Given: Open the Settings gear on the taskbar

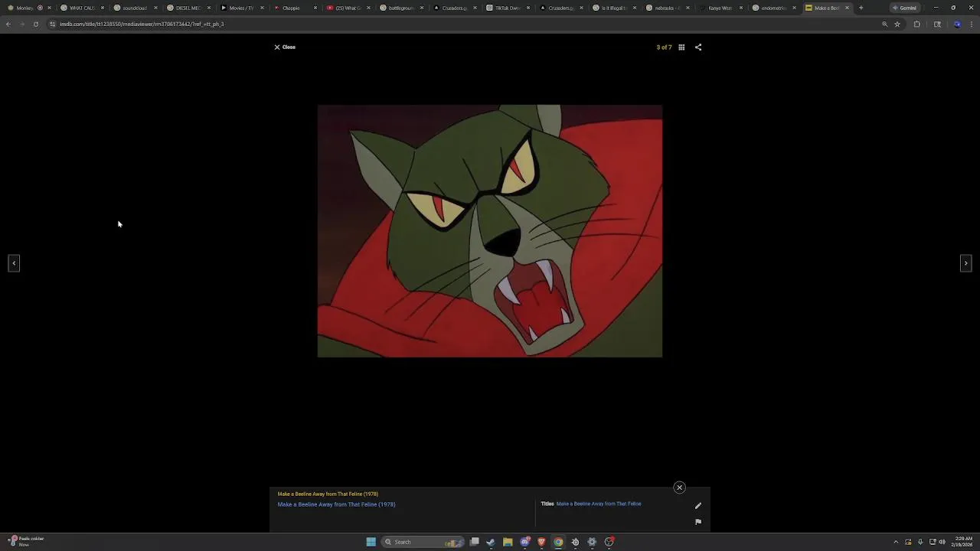Looking at the screenshot, I should pos(592,542).
